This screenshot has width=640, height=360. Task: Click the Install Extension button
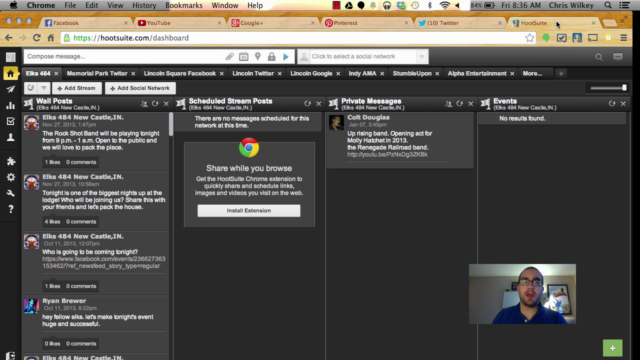pyautogui.click(x=249, y=211)
